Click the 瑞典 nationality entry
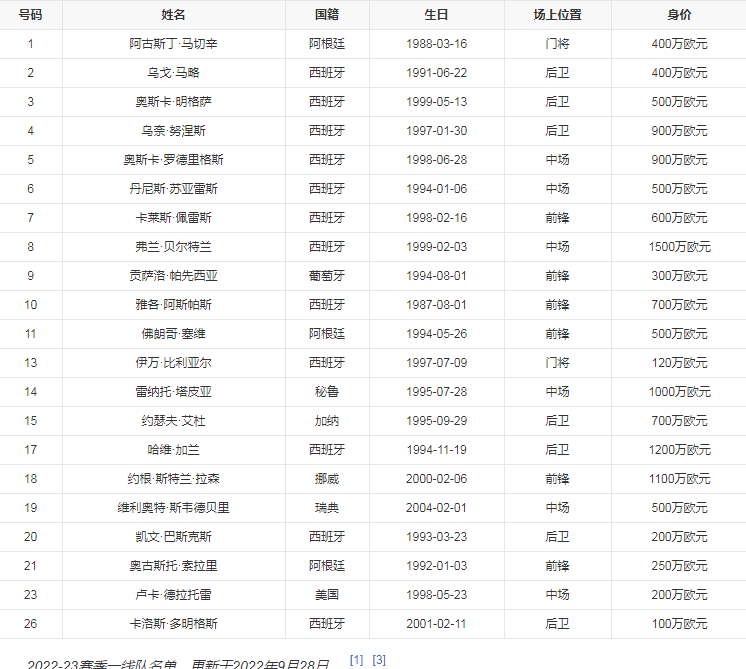This screenshot has height=669, width=746. pos(327,508)
